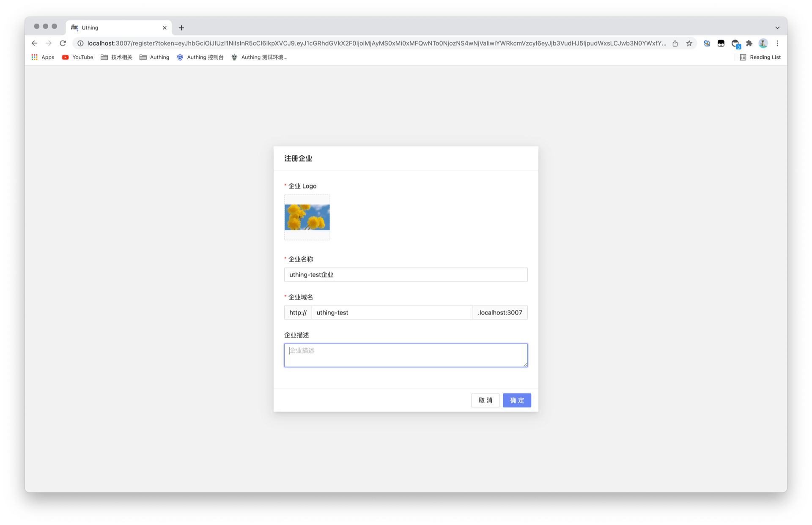Click the profile avatar icon
Screen dimensions: 812x525
point(763,43)
